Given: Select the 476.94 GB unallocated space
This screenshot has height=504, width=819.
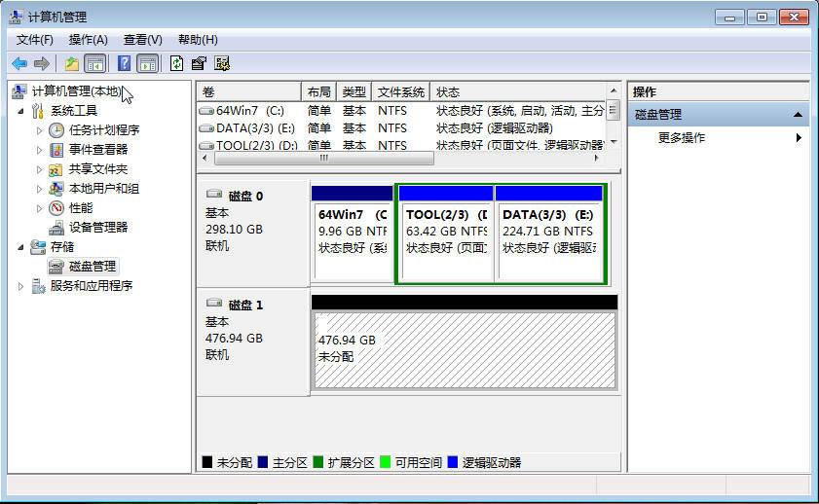Looking at the screenshot, I should click(465, 342).
